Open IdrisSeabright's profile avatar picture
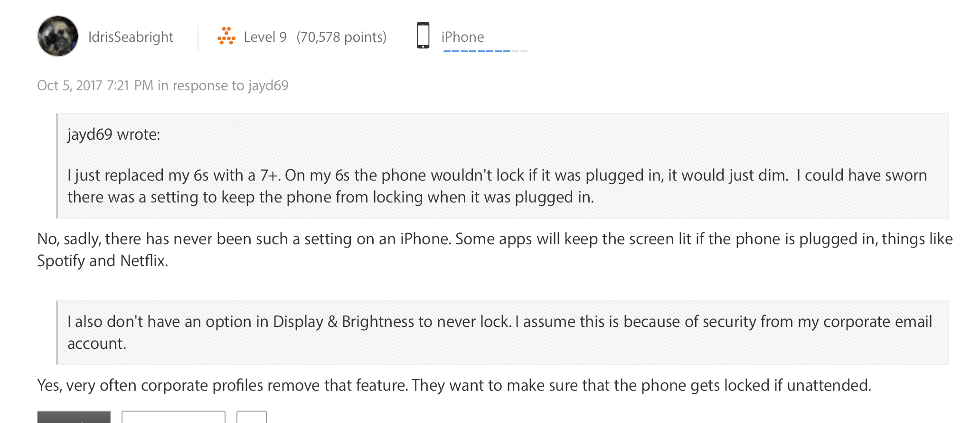Screen dimensions: 980x423 pos(58,36)
